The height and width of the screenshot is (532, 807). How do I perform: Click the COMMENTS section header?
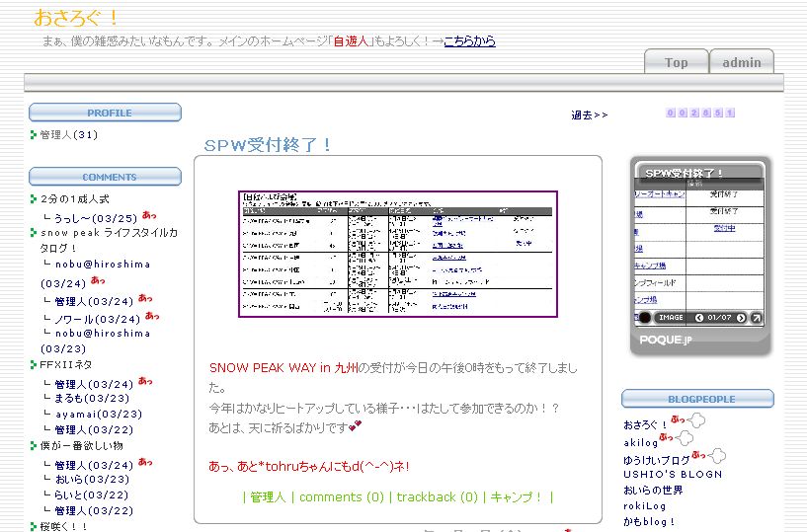pyautogui.click(x=105, y=177)
